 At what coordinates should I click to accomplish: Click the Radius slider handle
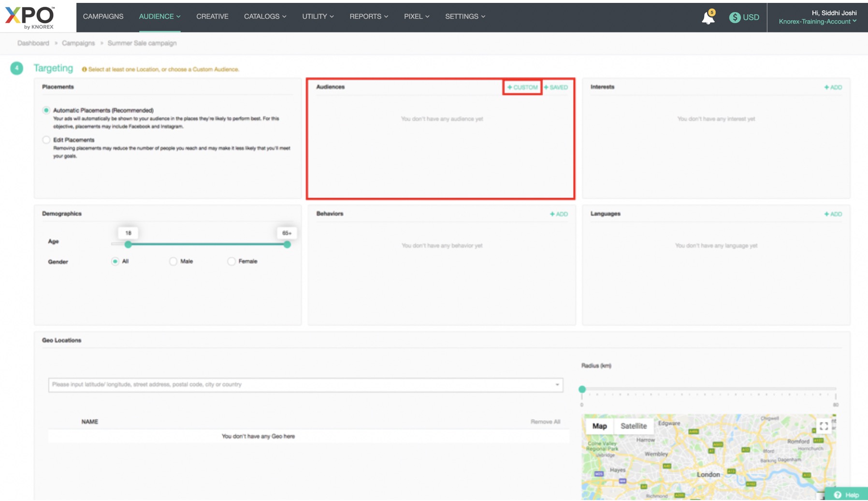pos(582,389)
